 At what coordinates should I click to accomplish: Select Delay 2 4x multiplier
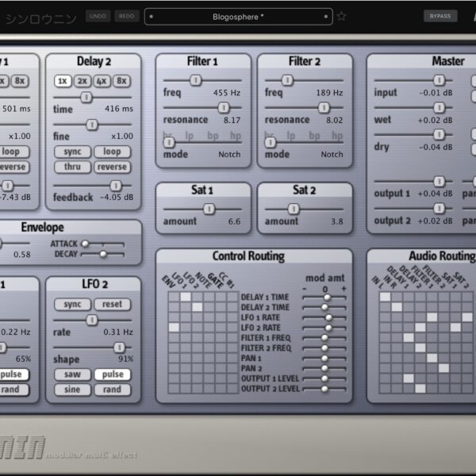coord(102,81)
